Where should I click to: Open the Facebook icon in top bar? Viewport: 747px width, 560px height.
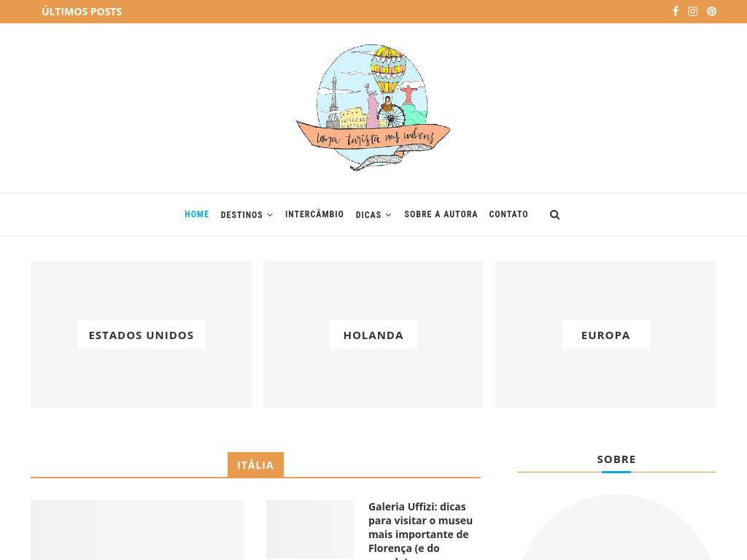(675, 12)
